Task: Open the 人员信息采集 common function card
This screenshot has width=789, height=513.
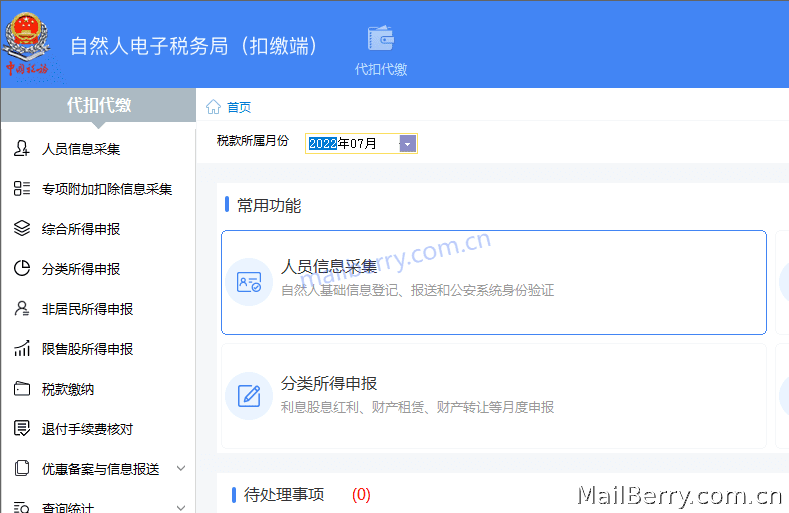Action: pyautogui.click(x=494, y=282)
